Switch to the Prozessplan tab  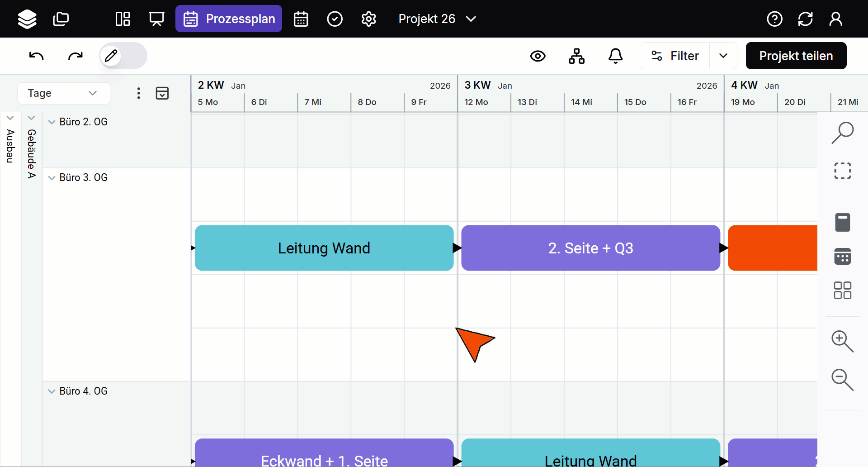[x=229, y=19]
